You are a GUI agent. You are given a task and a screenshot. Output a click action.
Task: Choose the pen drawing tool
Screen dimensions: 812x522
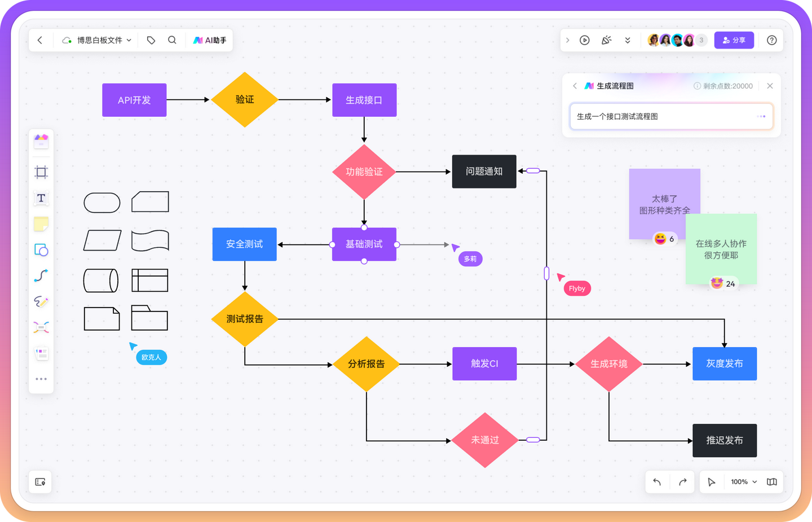(x=41, y=301)
